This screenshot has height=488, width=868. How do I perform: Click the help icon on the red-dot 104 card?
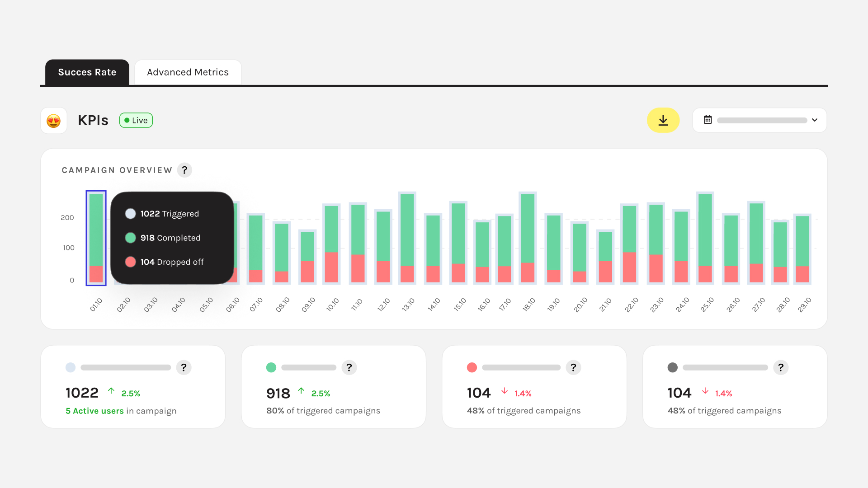[x=573, y=368]
